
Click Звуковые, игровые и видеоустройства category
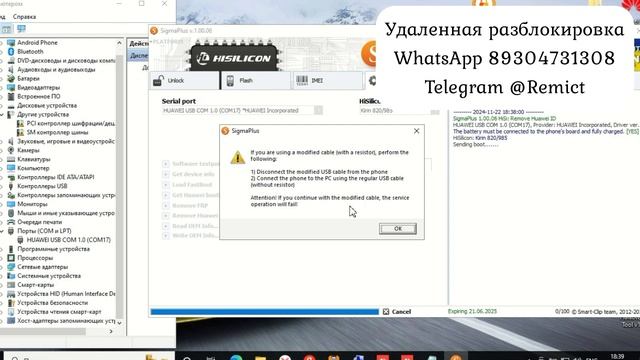(66, 141)
